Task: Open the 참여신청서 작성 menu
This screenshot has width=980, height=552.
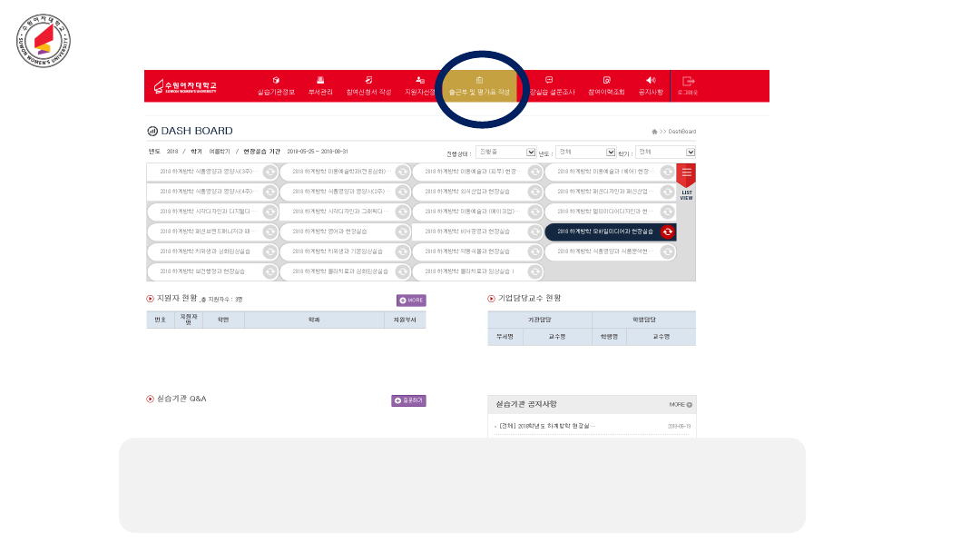Action: (368, 85)
